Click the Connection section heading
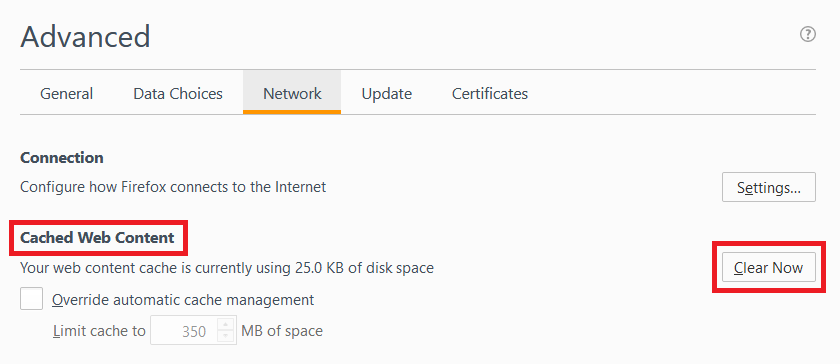Screen dimensions: 840x364 62,158
